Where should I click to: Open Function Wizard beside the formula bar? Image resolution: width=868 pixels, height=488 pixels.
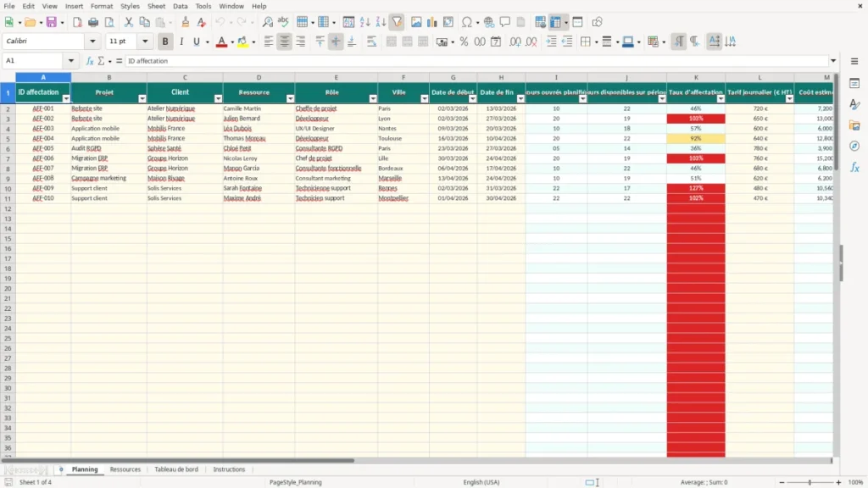[90, 61]
